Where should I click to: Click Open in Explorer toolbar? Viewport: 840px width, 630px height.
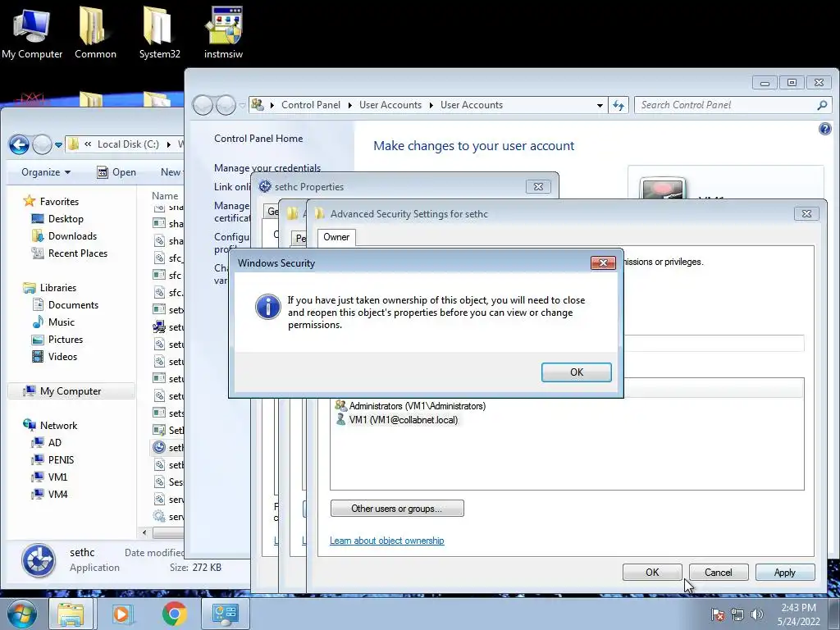[x=116, y=172]
